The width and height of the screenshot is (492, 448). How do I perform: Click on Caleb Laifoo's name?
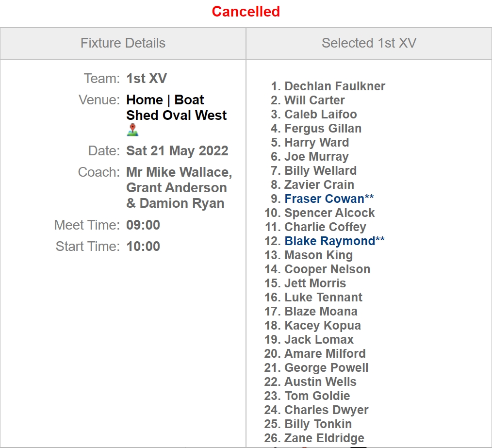point(320,114)
